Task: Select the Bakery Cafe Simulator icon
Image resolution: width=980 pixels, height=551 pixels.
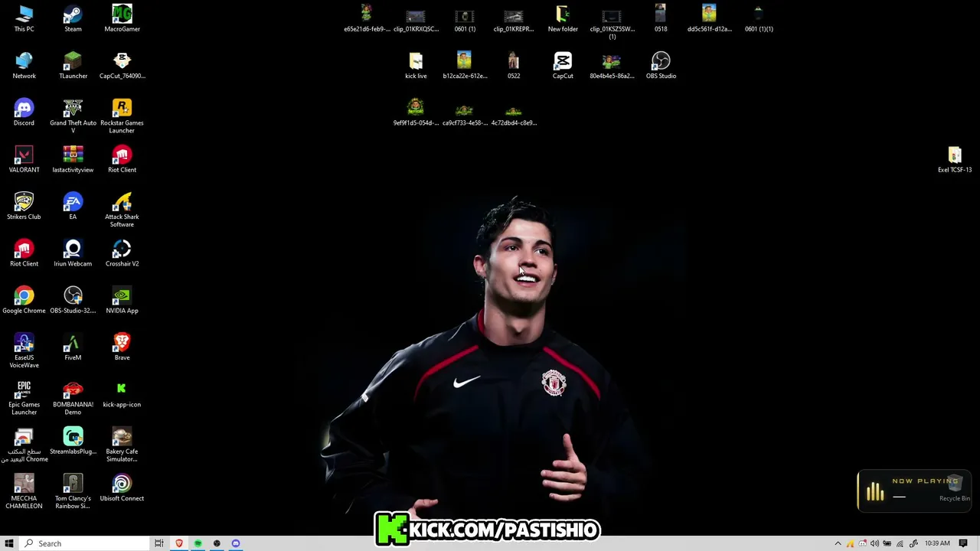Action: pos(122,444)
